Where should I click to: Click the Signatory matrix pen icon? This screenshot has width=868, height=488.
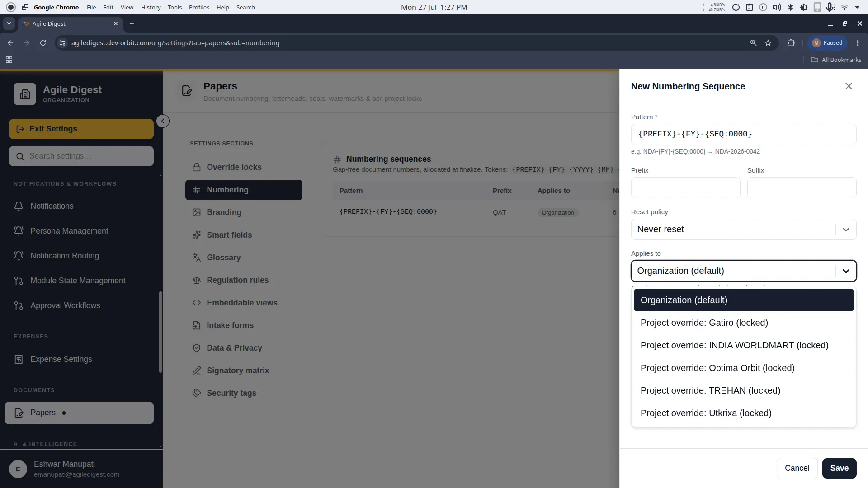tap(197, 371)
